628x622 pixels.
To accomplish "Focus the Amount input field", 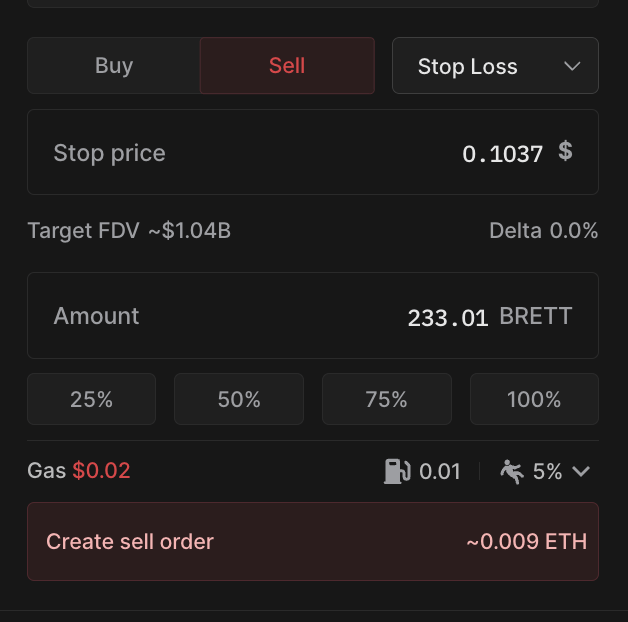I will [300, 317].
